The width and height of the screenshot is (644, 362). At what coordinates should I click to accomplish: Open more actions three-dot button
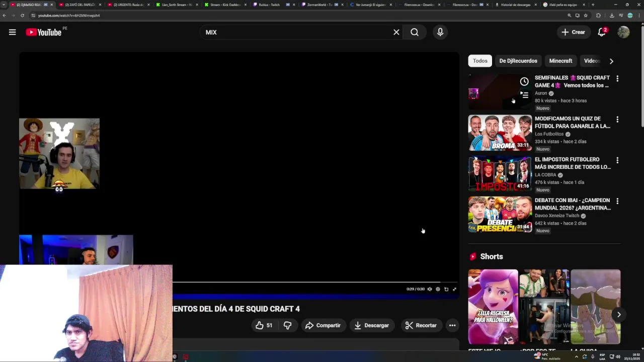click(452, 325)
